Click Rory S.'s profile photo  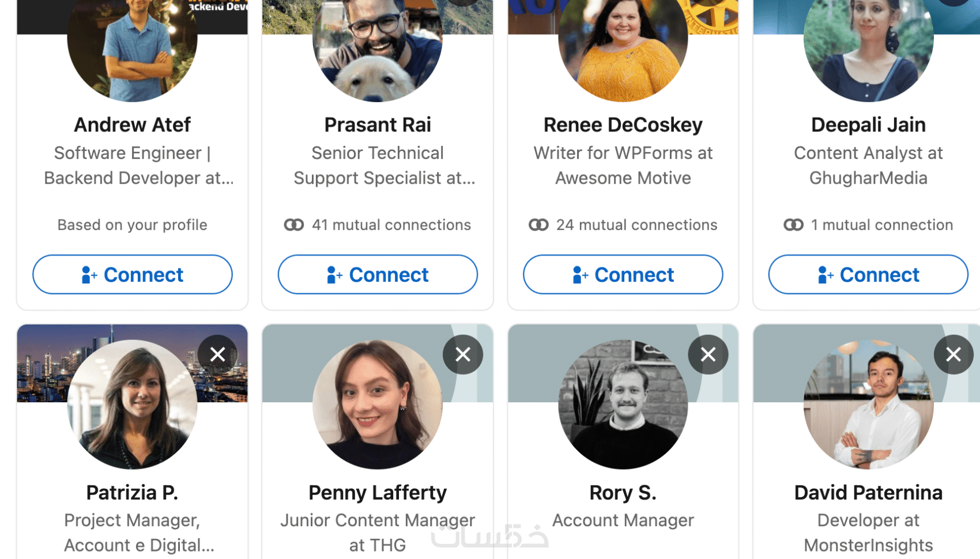click(x=623, y=405)
